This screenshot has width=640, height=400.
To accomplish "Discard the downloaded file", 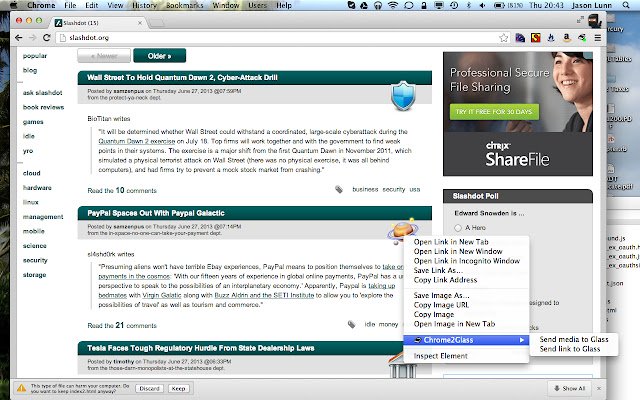I will click(149, 389).
